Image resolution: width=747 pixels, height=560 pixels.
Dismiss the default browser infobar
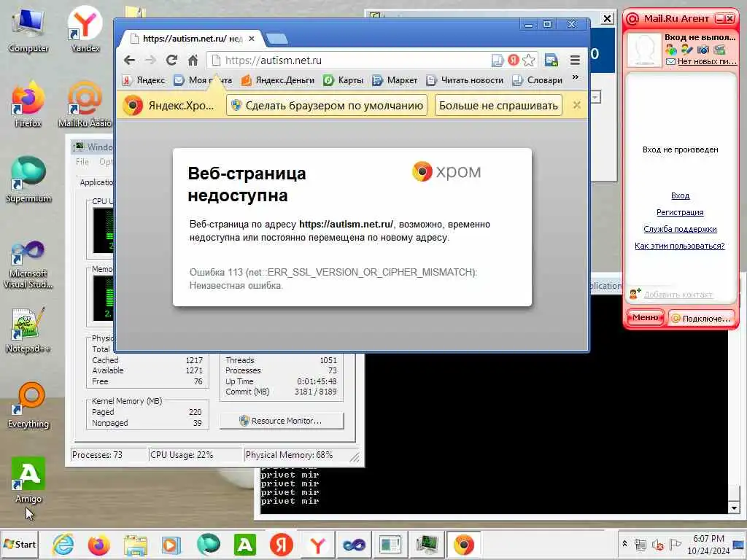point(577,105)
